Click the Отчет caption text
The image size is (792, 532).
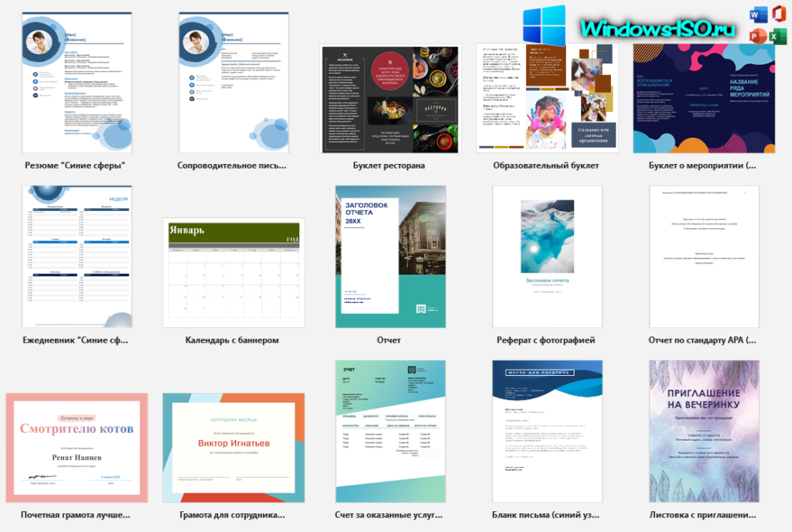click(389, 340)
